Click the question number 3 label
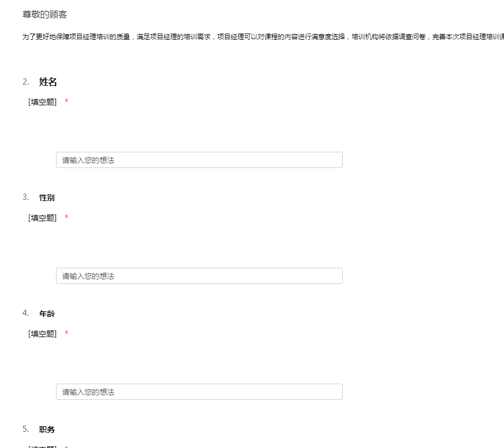 point(26,197)
